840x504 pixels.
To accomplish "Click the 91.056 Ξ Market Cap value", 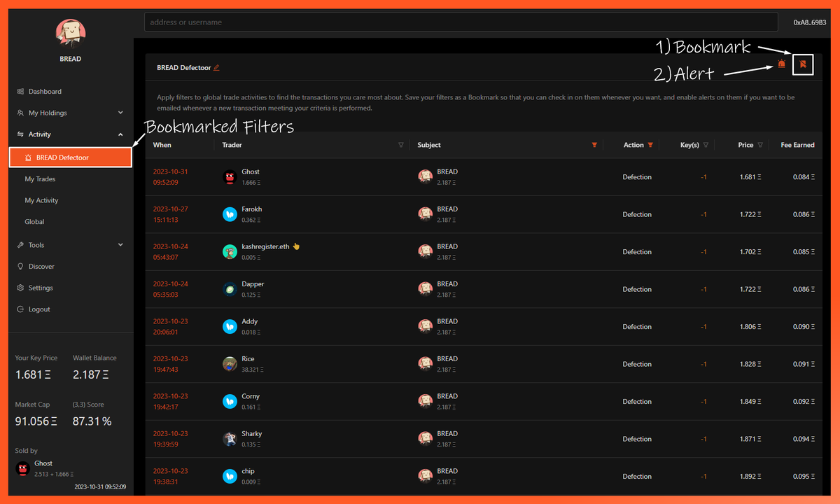I will coord(36,421).
